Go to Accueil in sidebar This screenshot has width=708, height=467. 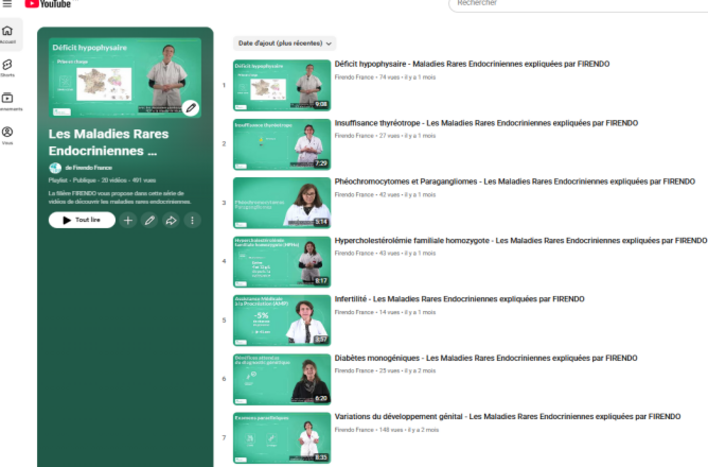coord(7,33)
